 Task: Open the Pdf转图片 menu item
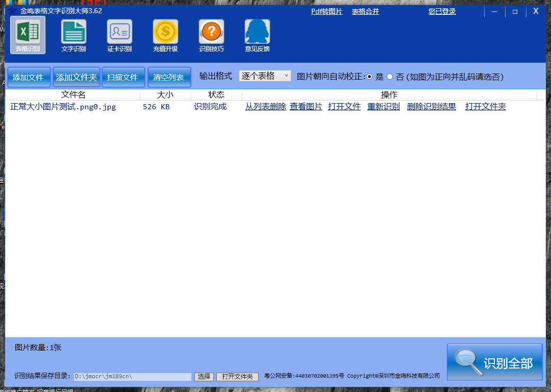[x=327, y=12]
